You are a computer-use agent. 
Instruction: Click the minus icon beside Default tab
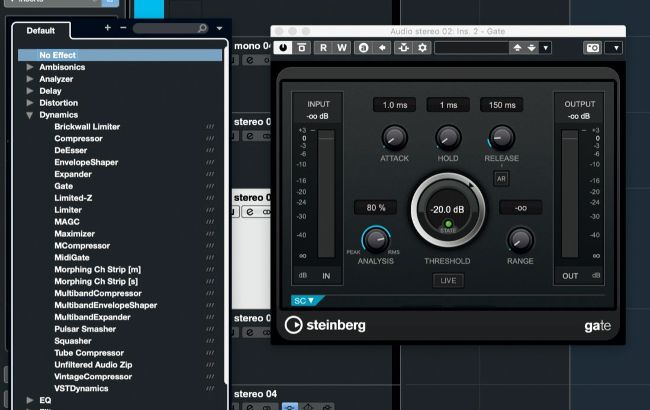[x=123, y=28]
